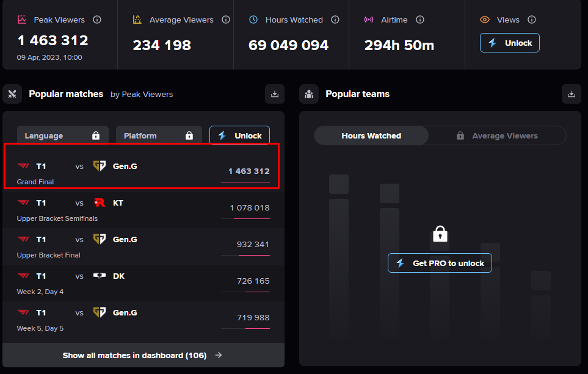The width and height of the screenshot is (588, 374).
Task: Click the Gen.G logo in Week 5, Day 5 row
Action: tap(100, 312)
